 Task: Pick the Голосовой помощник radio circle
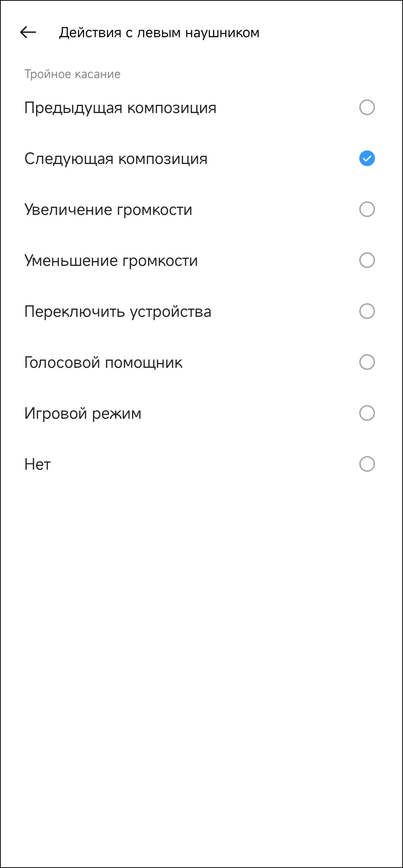tap(367, 362)
